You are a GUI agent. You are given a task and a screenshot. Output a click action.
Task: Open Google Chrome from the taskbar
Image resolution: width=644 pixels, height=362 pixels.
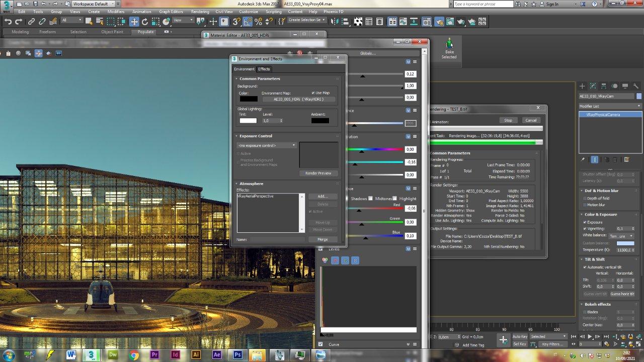click(134, 354)
